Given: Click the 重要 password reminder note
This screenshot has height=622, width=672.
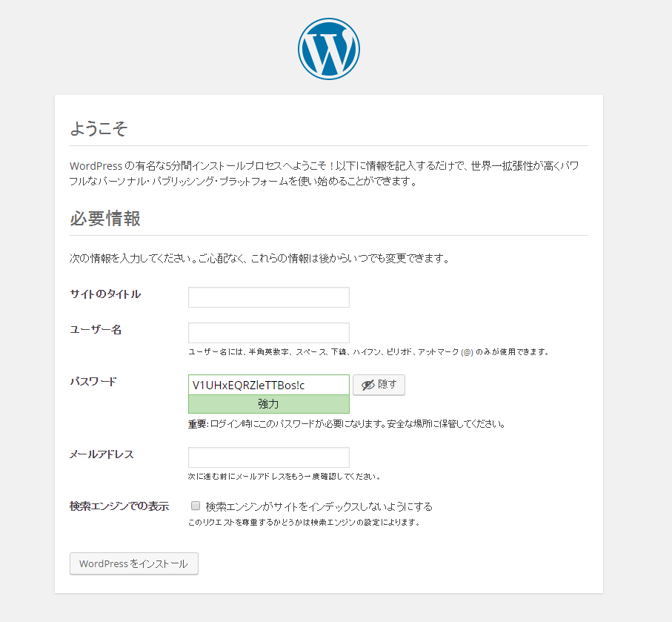Looking at the screenshot, I should tap(347, 425).
